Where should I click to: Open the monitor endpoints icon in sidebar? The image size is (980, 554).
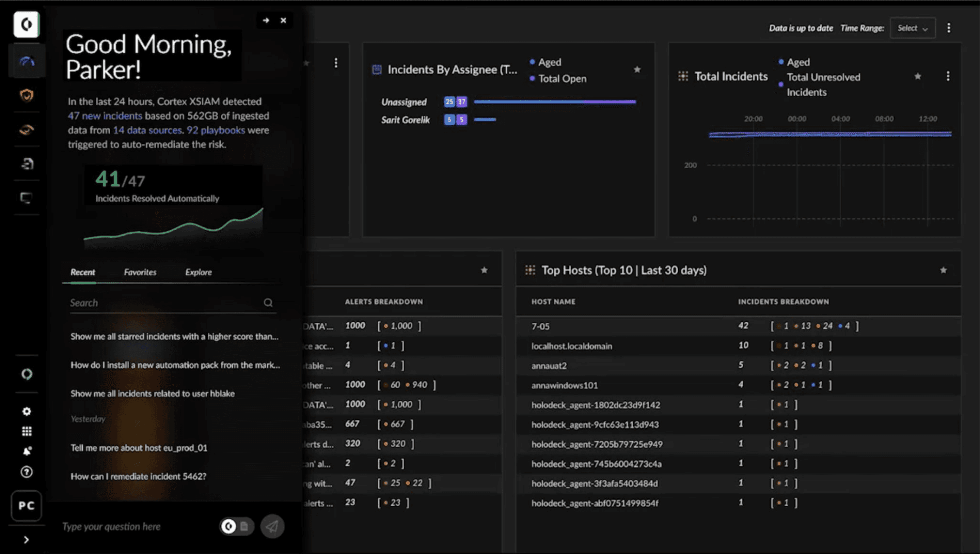[x=26, y=198]
